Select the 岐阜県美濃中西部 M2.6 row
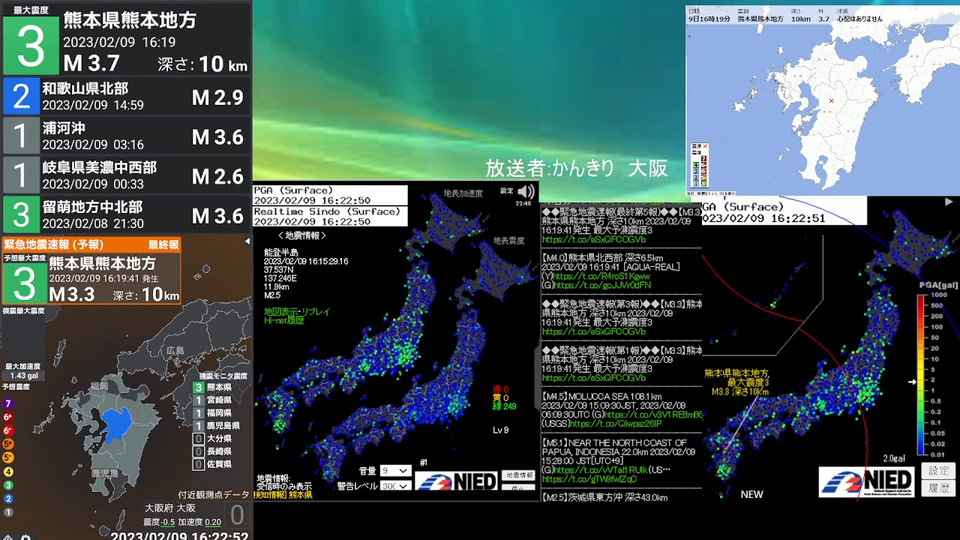960x540 pixels. click(126, 175)
